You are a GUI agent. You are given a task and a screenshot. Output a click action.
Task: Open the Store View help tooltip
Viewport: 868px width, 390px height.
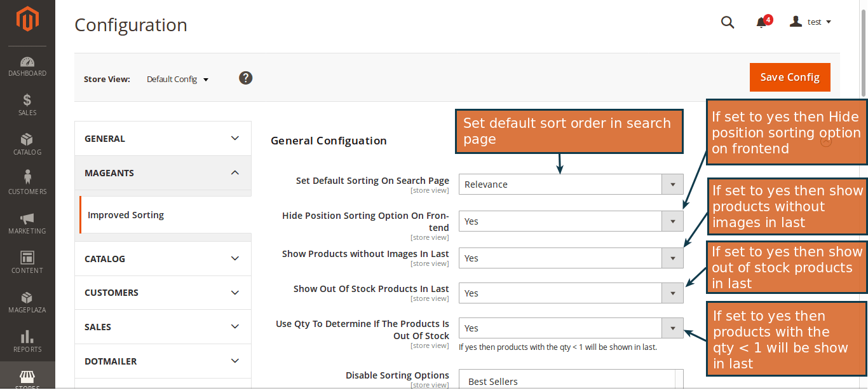pyautogui.click(x=245, y=78)
